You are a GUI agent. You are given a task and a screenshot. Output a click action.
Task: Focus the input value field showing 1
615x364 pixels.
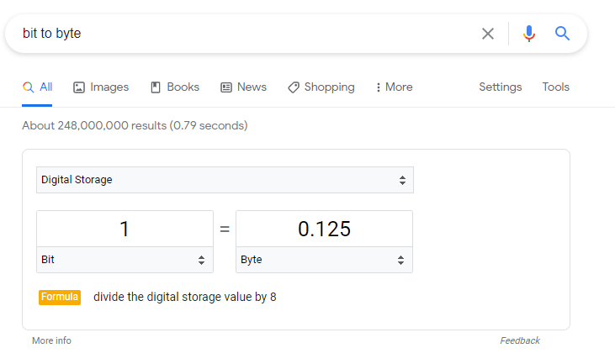[x=125, y=229]
